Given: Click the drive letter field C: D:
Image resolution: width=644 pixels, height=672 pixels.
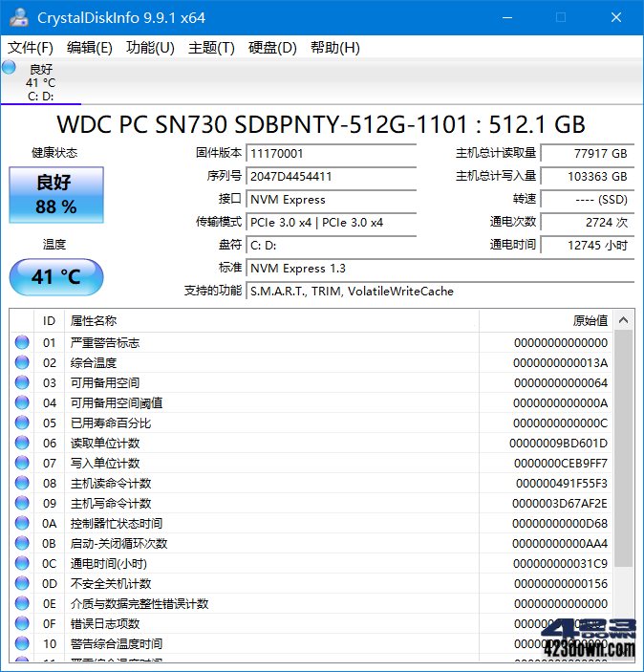Looking at the screenshot, I should [x=332, y=246].
